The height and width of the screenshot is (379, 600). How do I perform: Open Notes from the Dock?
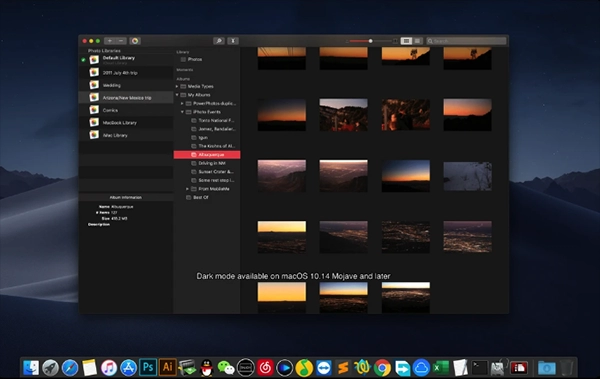coord(90,368)
